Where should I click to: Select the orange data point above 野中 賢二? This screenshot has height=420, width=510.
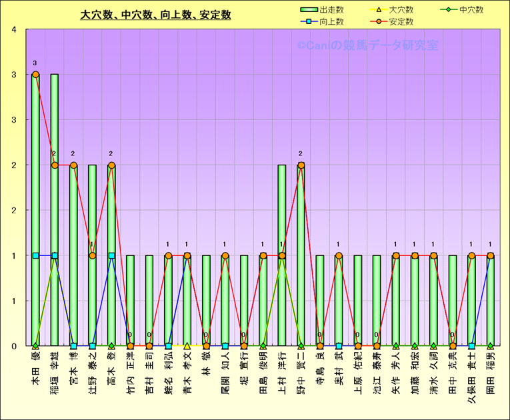[301, 165]
